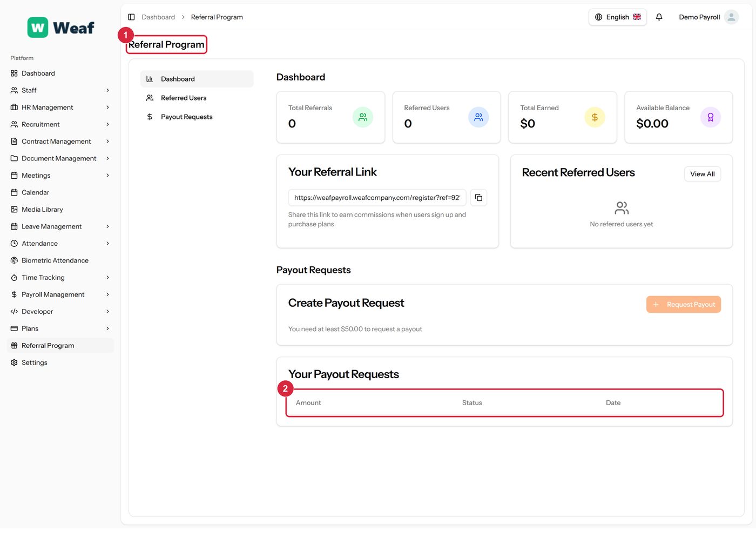Viewport: 756px width, 551px height.
Task: Open the Demo Payroll account menu
Action: click(x=708, y=17)
